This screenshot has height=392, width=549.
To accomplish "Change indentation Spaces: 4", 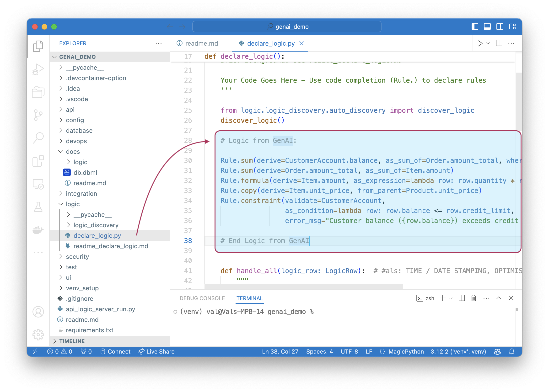I will click(319, 352).
